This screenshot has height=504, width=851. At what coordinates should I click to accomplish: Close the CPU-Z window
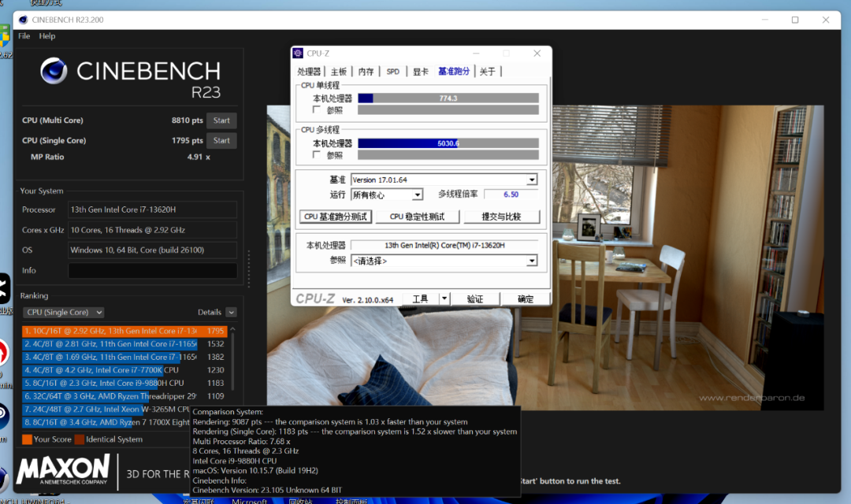click(537, 54)
